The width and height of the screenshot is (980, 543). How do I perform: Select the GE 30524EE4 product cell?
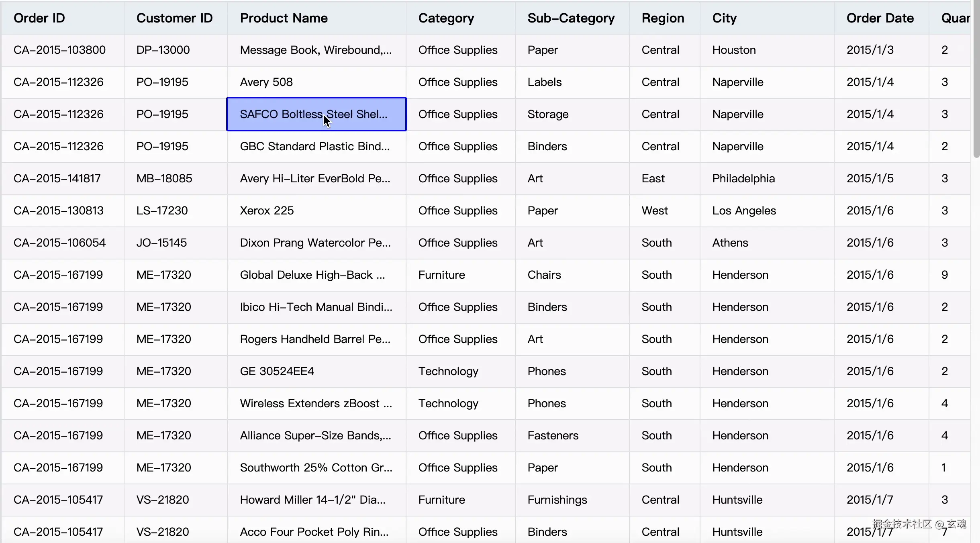point(277,371)
